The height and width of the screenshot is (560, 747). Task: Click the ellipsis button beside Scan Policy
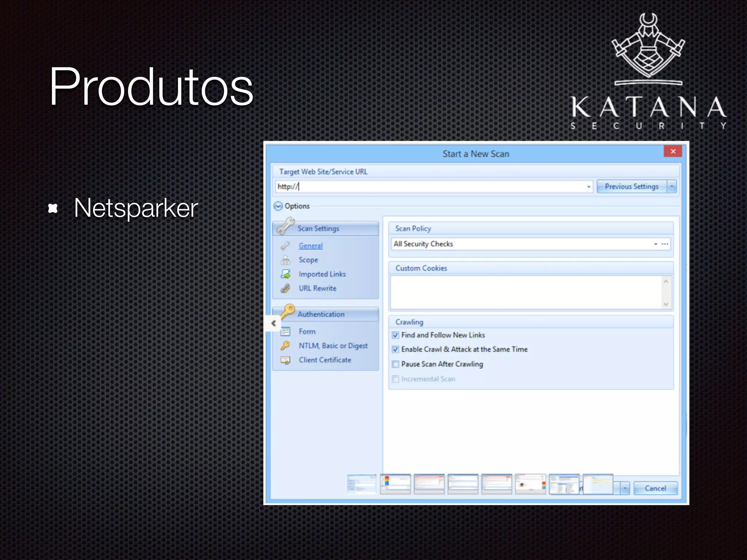click(665, 244)
